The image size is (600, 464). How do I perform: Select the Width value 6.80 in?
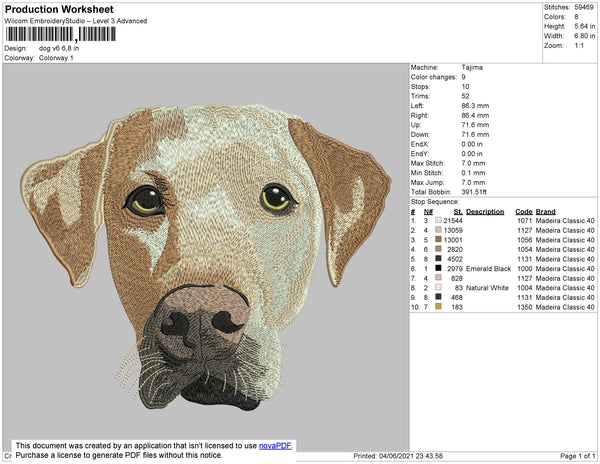584,36
